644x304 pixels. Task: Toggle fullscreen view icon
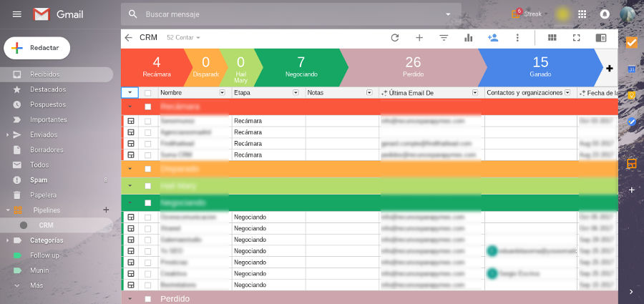[576, 38]
